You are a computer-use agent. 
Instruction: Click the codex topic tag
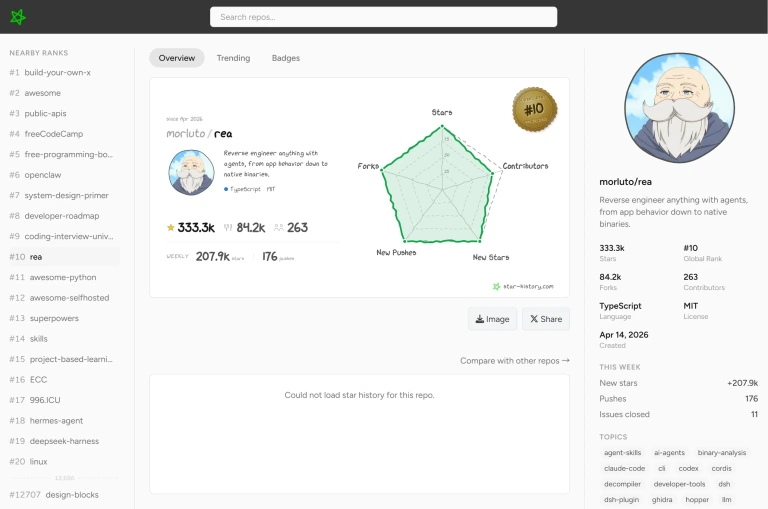[689, 468]
